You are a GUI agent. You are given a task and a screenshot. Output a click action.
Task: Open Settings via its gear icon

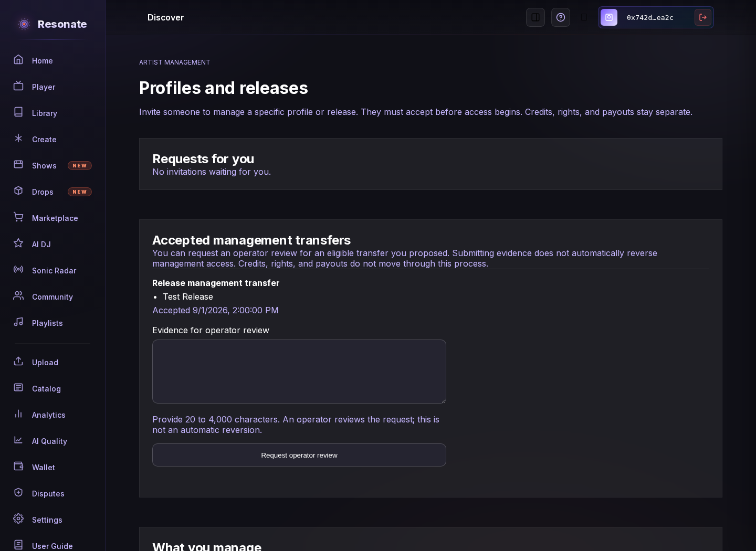(x=18, y=518)
